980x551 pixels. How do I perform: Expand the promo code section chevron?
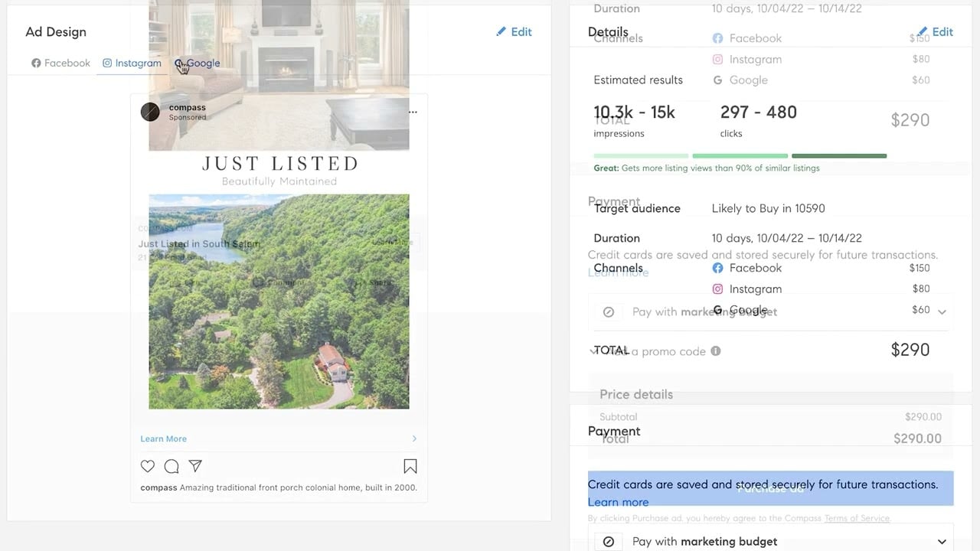(x=593, y=351)
